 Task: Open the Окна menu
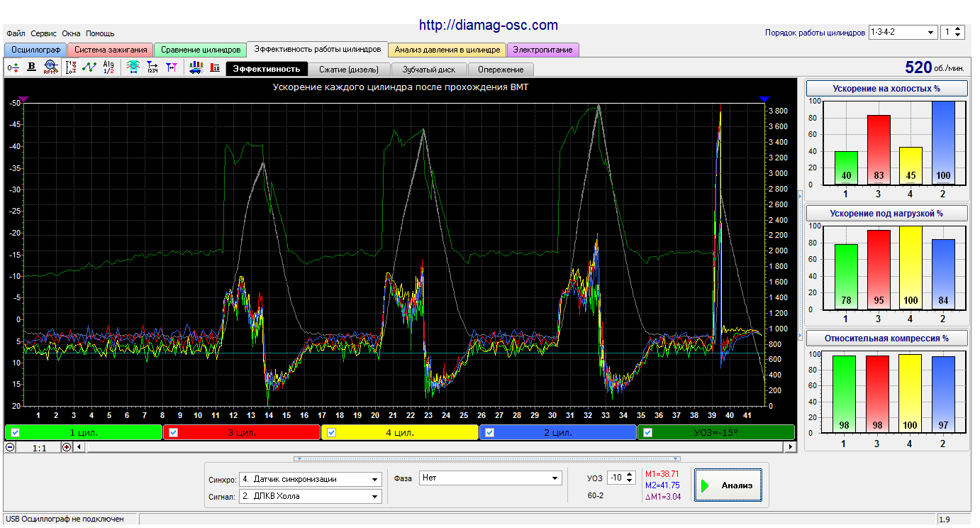[71, 33]
